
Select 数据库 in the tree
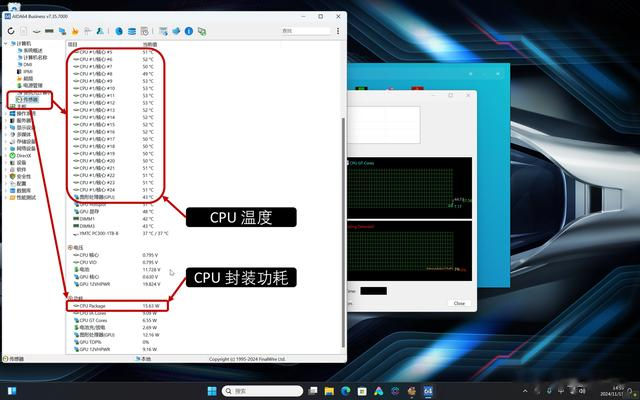[x=24, y=190]
